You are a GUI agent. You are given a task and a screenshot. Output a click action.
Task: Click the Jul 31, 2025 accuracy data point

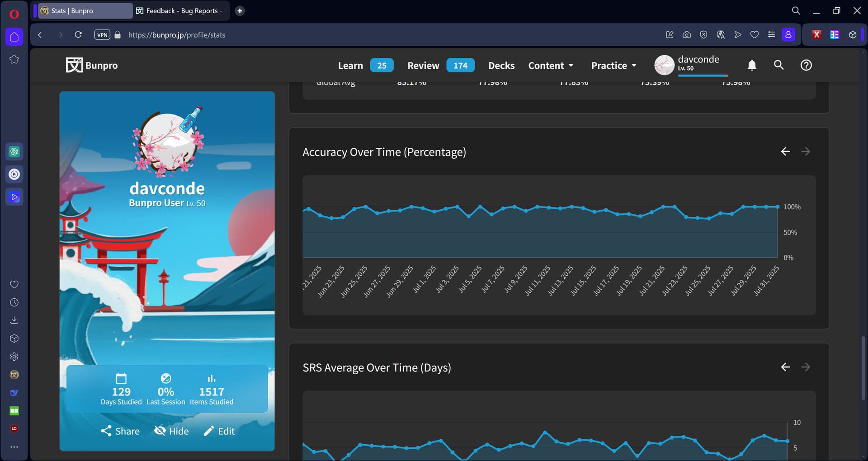[x=778, y=207]
